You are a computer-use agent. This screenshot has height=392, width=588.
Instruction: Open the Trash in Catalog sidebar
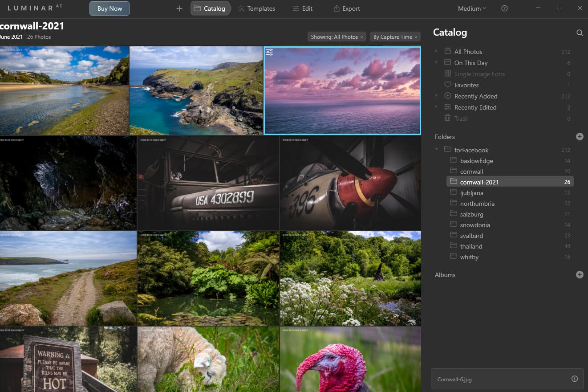click(461, 118)
